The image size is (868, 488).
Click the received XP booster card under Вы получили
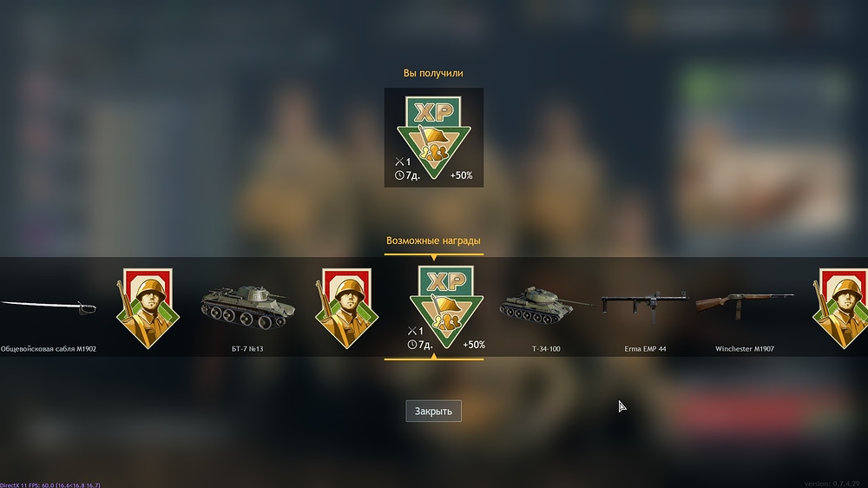point(433,137)
